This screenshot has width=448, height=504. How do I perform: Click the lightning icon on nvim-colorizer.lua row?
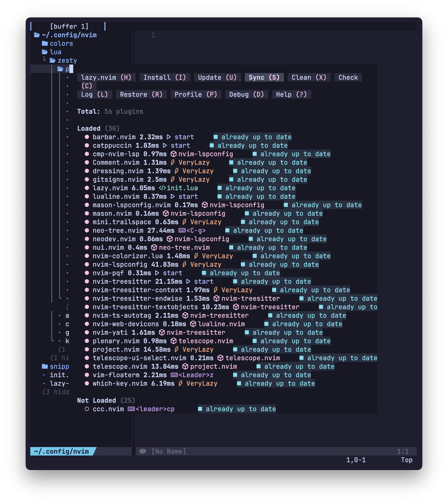click(x=196, y=256)
